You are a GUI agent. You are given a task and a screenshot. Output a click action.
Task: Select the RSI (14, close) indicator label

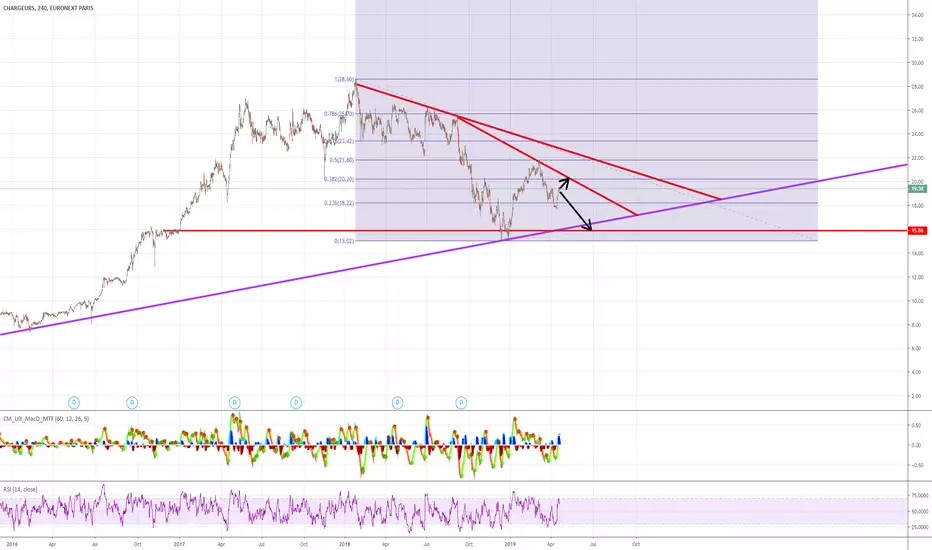coord(20,489)
